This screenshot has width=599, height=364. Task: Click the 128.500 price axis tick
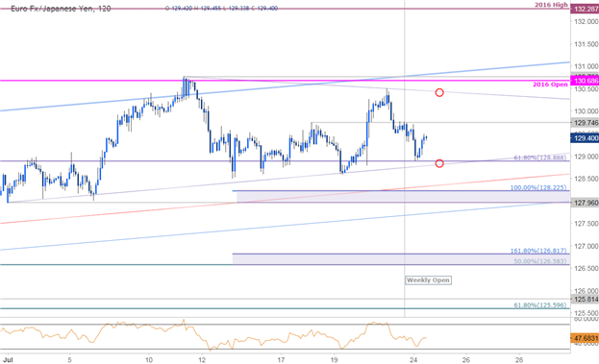586,179
